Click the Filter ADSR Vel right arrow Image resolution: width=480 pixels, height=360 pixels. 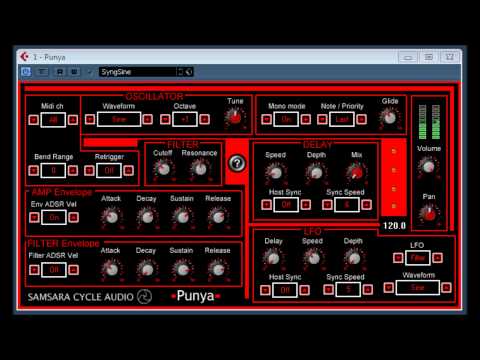point(73,270)
